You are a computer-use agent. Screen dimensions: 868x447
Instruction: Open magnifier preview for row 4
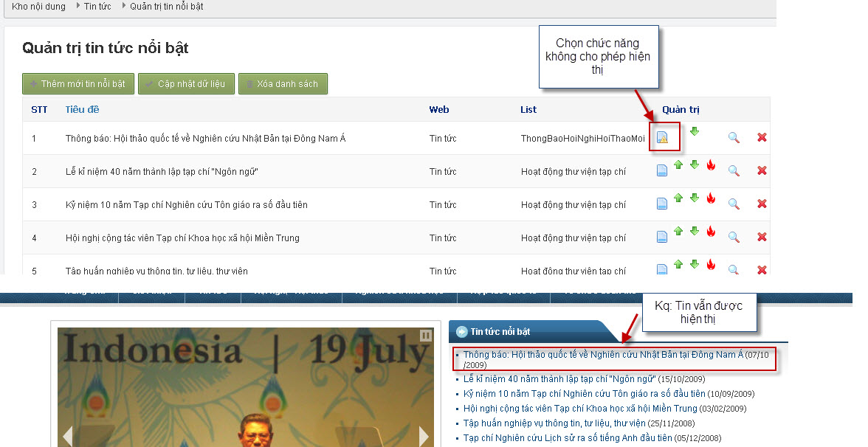pyautogui.click(x=734, y=237)
